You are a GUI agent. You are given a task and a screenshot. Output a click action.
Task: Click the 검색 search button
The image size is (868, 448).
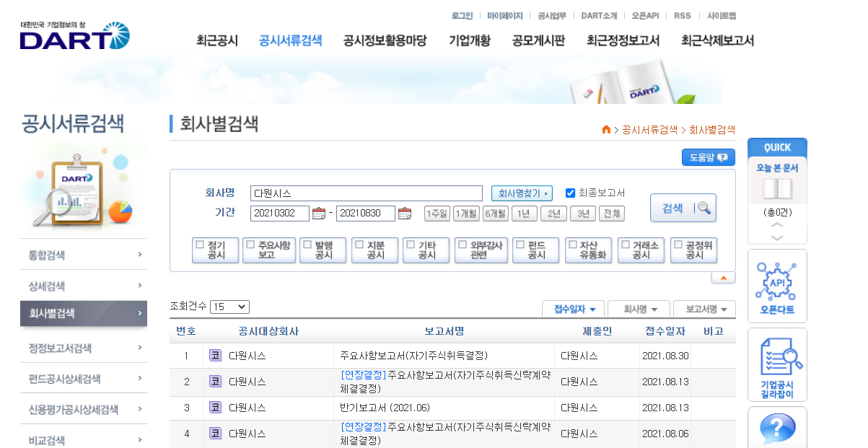(683, 208)
